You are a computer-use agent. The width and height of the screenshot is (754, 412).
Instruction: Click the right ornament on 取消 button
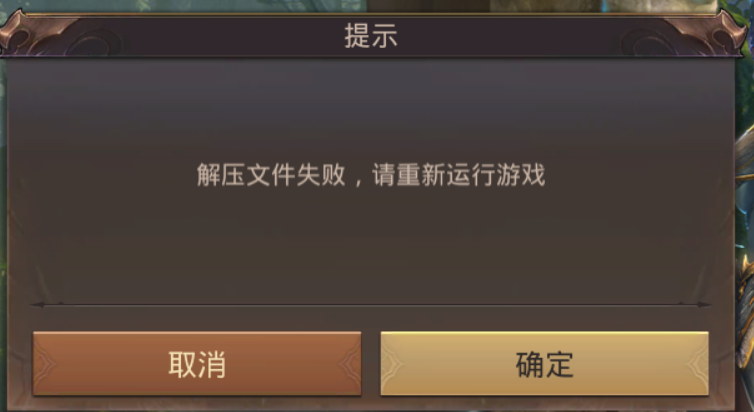350,364
